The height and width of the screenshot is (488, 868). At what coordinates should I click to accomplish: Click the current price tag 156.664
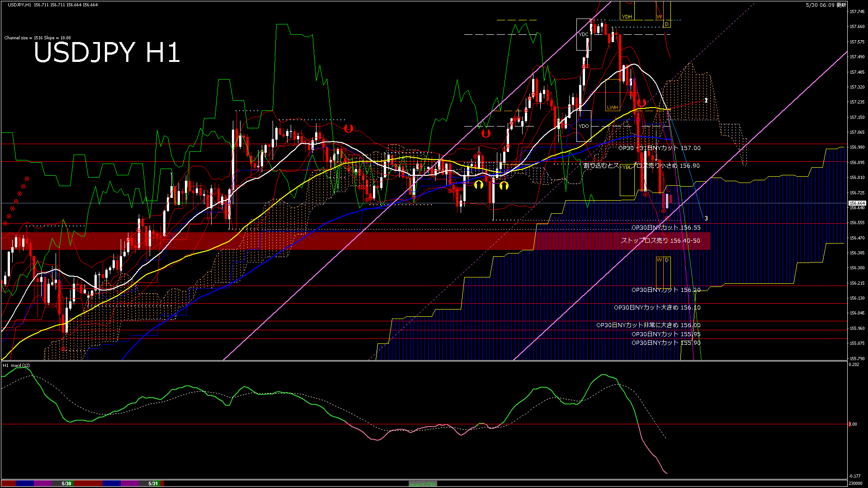857,203
